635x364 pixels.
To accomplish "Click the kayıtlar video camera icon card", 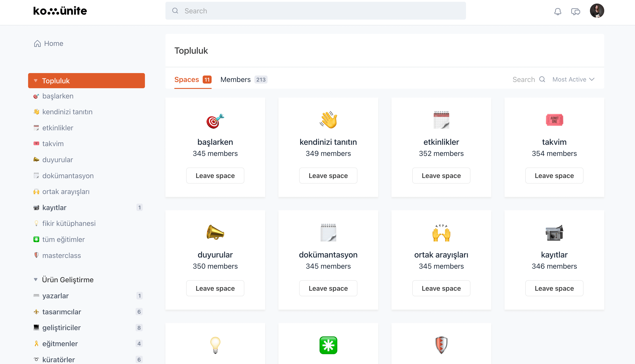I will point(554,233).
